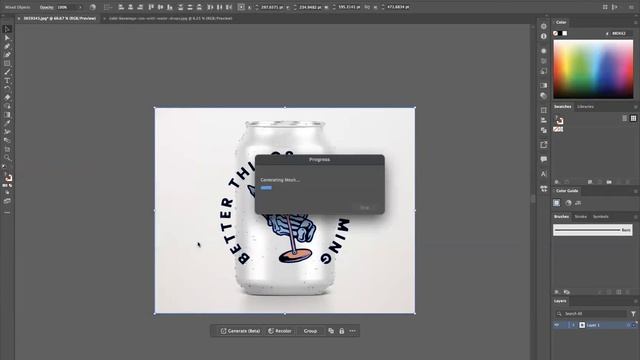The image size is (640, 360).
Task: Toggle Layer 1 visibility eye
Action: point(557,325)
